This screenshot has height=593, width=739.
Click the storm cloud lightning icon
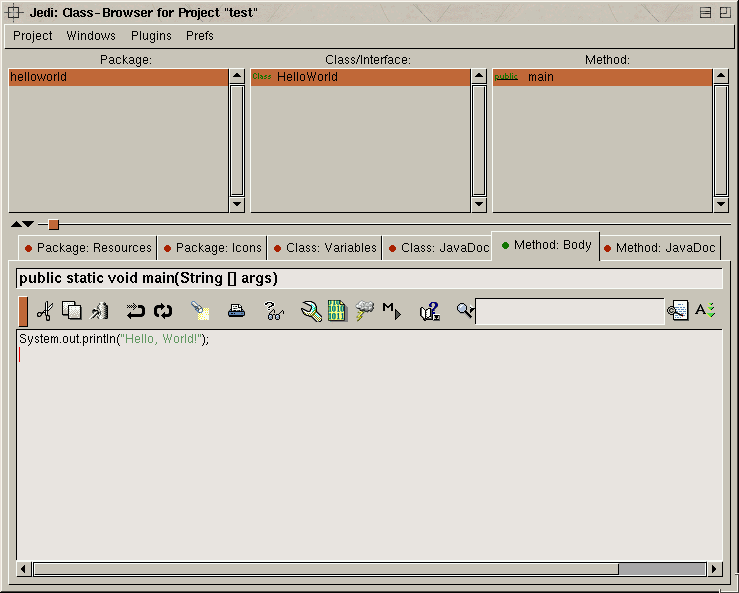364,311
